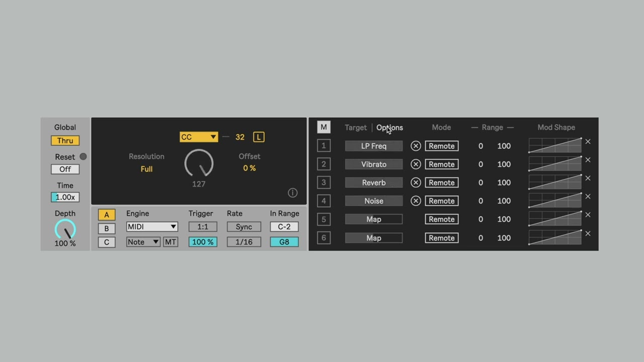Select slot C
This screenshot has width=644, height=362.
pyautogui.click(x=106, y=242)
